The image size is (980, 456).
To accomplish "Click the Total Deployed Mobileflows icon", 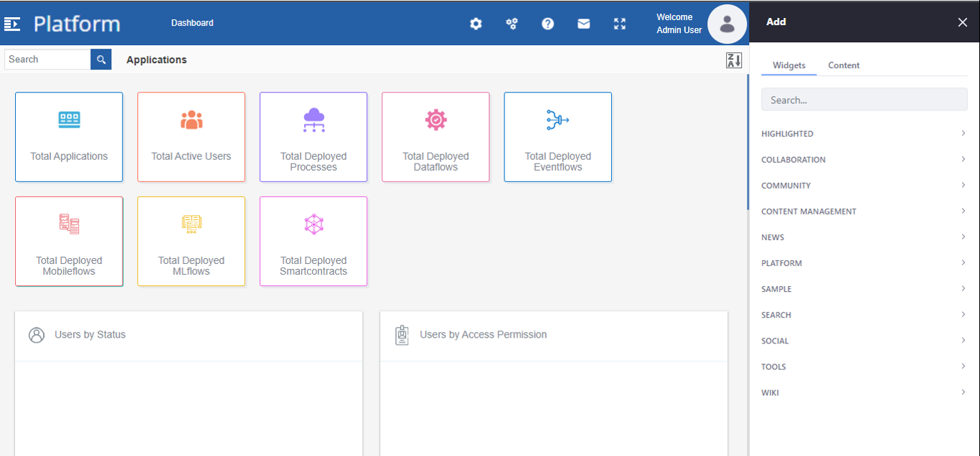I will (69, 224).
